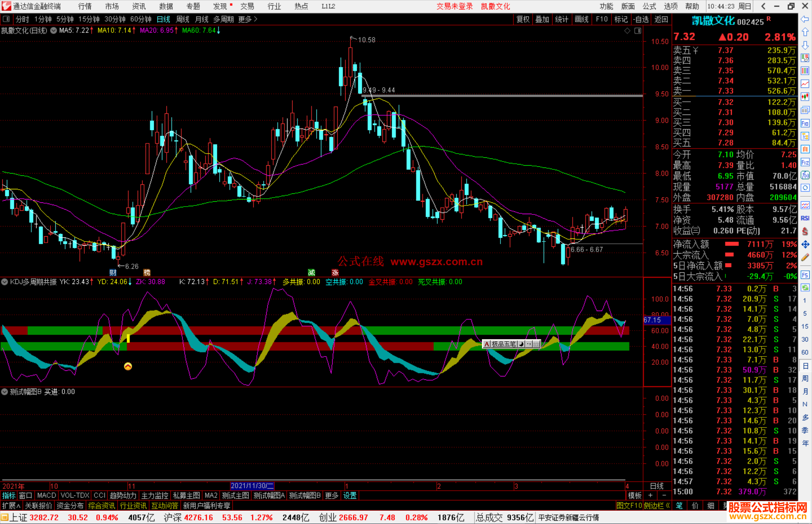
Task: Click the RSI indicator sidebar icon
Action: [805, 218]
